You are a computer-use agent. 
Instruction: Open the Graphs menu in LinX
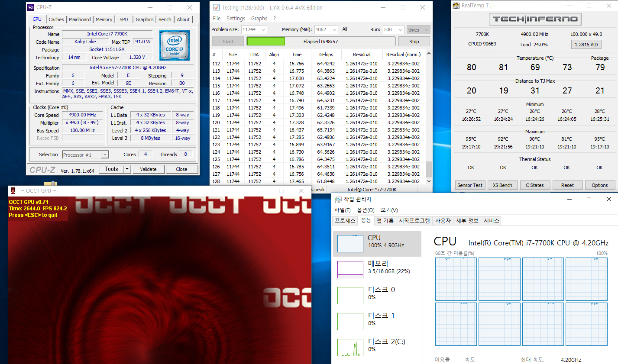[259, 19]
